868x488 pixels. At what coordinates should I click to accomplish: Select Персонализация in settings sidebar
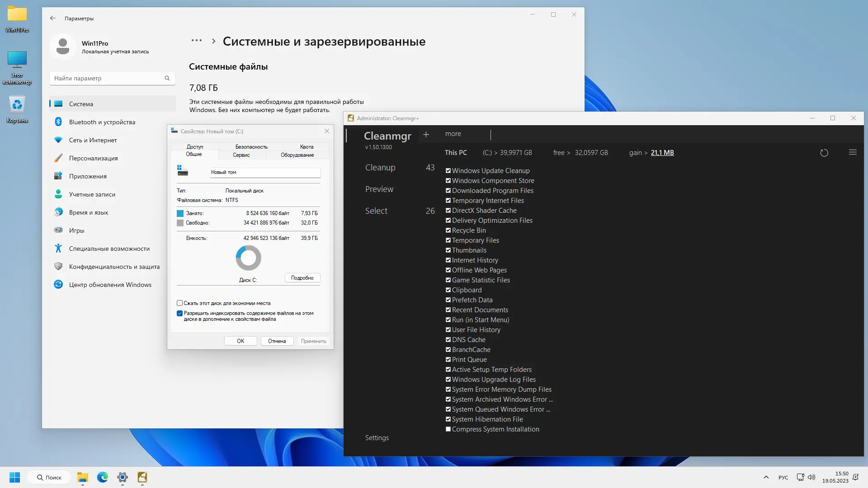click(93, 158)
